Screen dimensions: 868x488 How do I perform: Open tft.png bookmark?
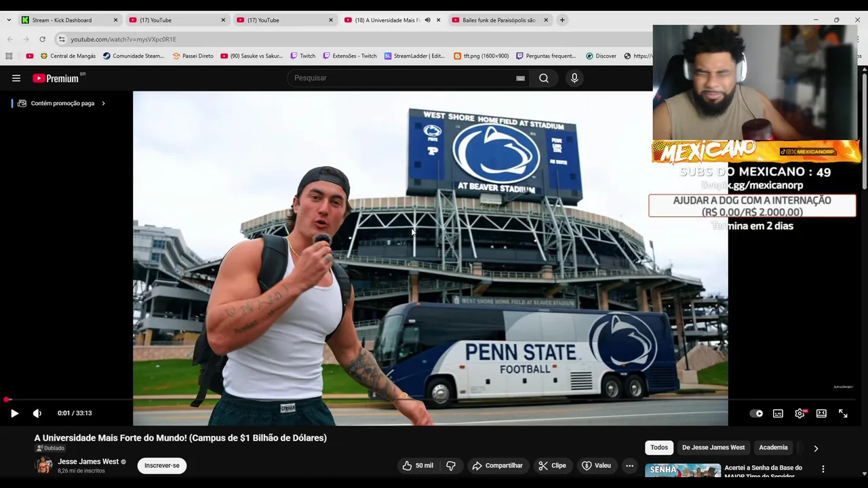pos(481,56)
